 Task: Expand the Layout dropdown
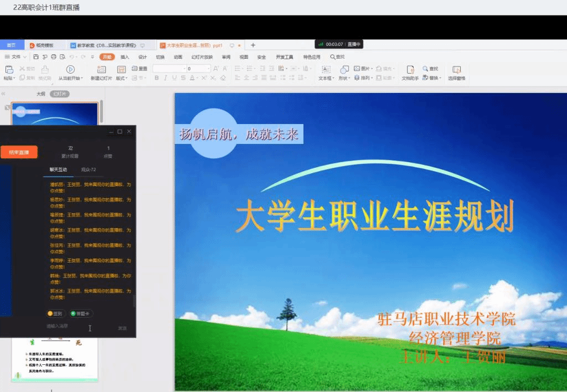121,78
